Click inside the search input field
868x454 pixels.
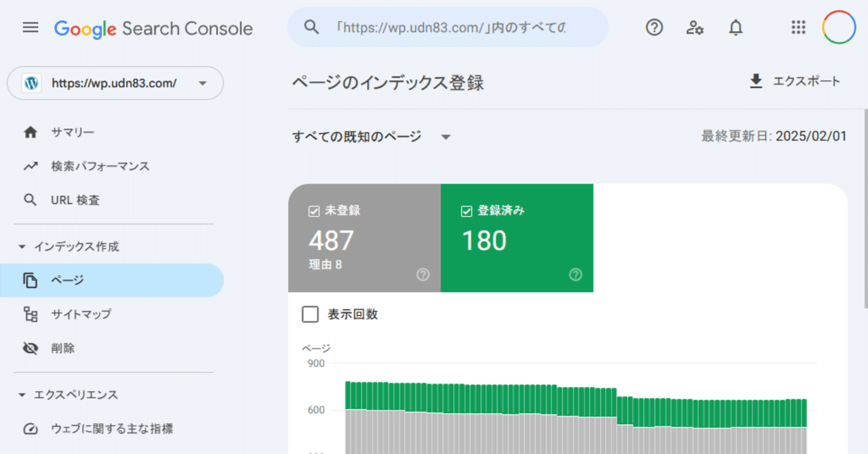point(448,27)
